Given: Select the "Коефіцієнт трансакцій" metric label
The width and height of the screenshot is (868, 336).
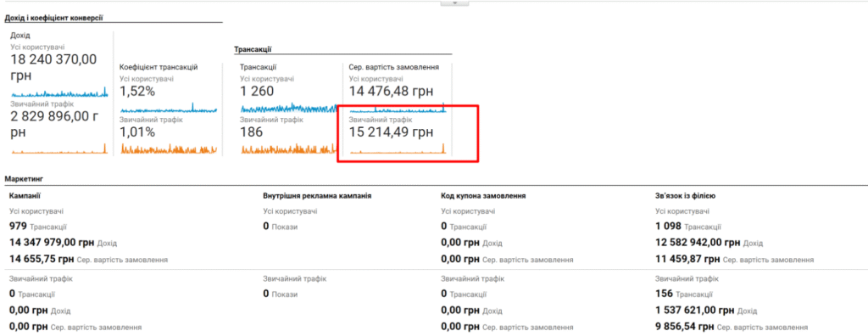Looking at the screenshot, I should [x=159, y=67].
